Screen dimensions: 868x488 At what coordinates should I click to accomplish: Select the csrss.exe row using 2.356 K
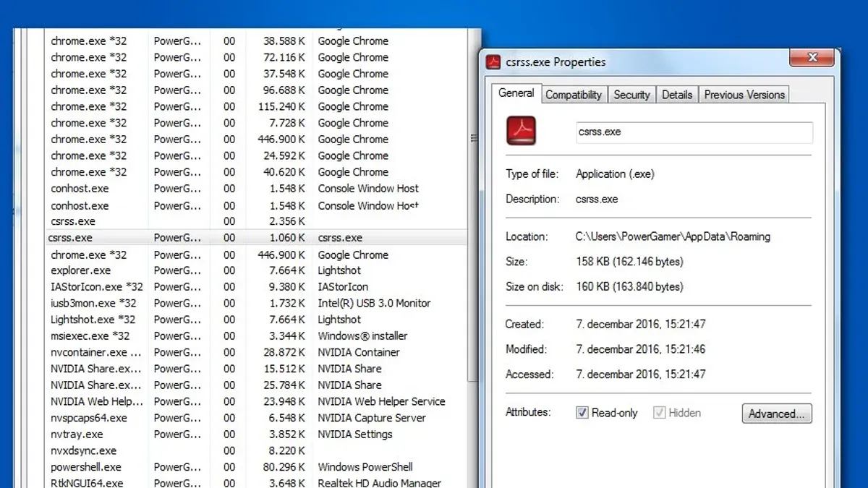[x=257, y=221]
